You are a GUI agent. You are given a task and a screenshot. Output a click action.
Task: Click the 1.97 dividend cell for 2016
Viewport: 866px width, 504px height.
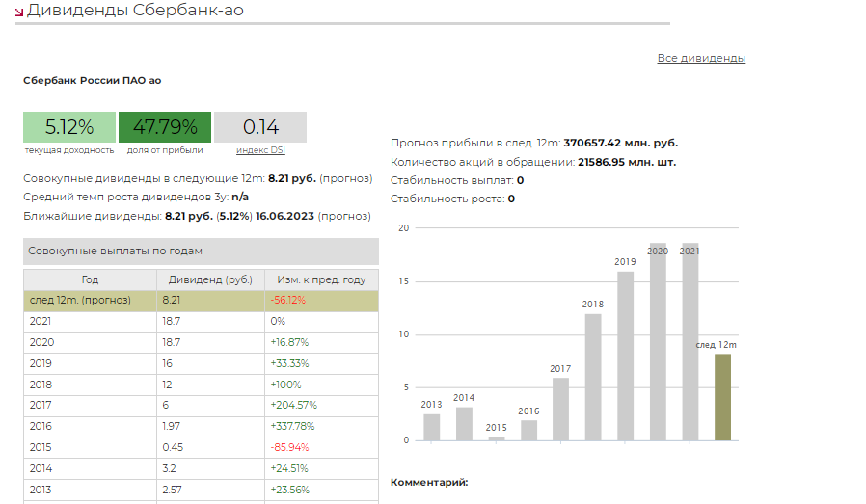(x=210, y=426)
